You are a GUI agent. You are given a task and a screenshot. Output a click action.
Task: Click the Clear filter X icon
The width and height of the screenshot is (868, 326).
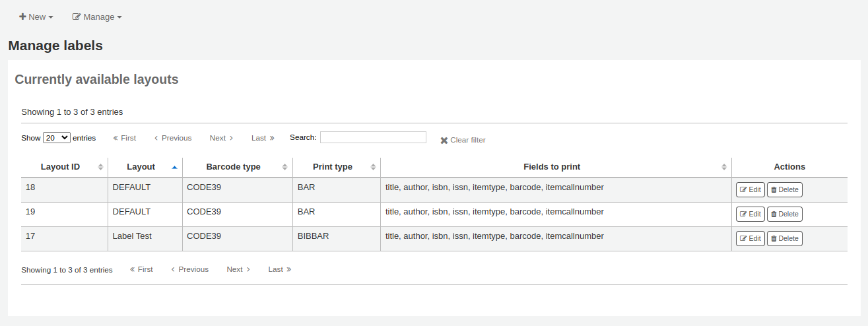click(444, 141)
